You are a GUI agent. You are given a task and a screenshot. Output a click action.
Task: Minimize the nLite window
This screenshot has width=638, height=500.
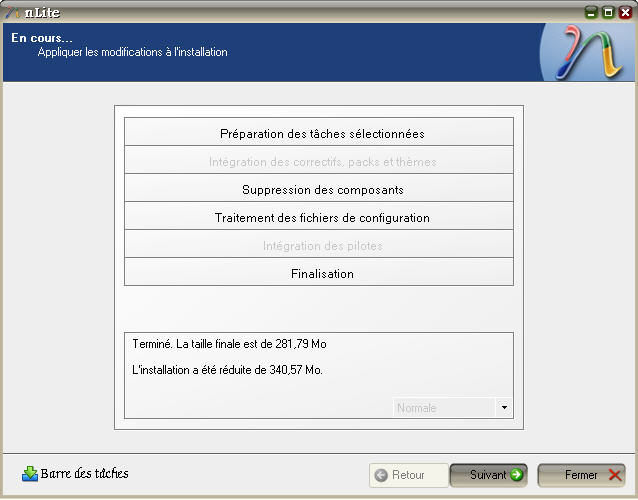591,12
